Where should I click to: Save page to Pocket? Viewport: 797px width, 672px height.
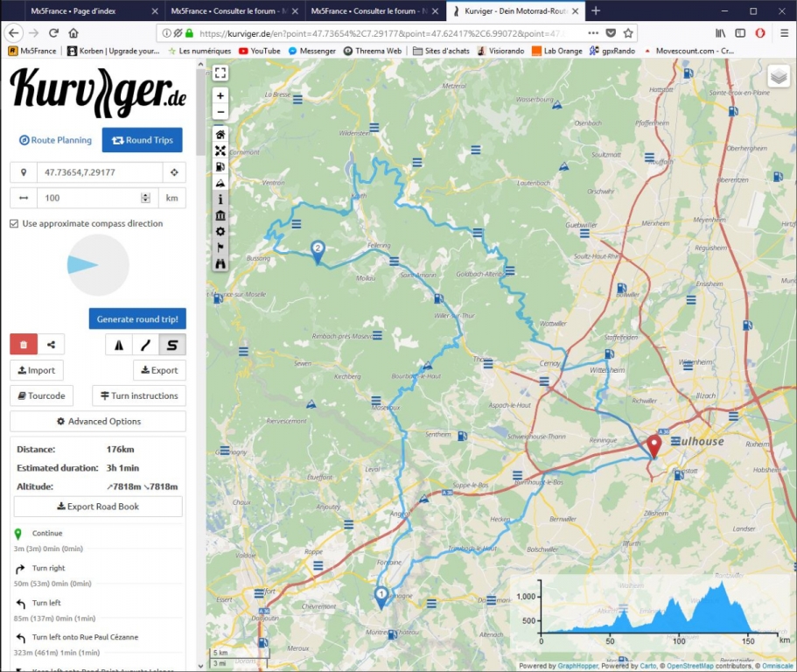coord(611,33)
